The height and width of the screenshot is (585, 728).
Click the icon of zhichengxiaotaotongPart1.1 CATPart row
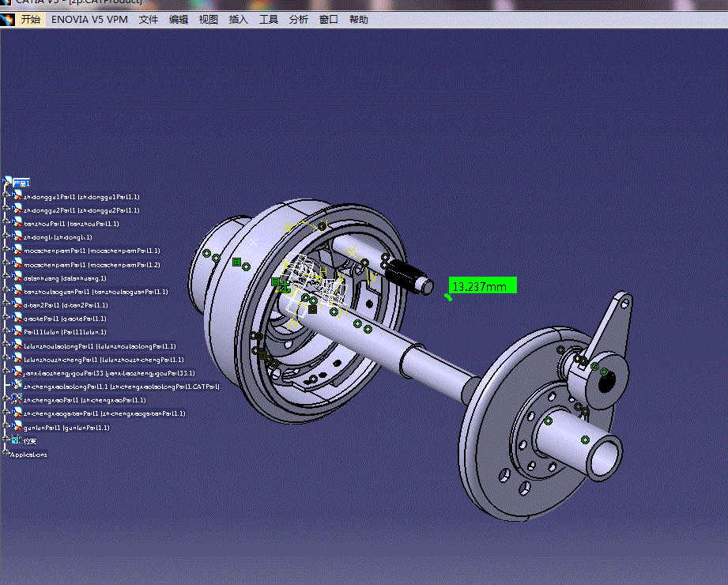tap(17, 385)
